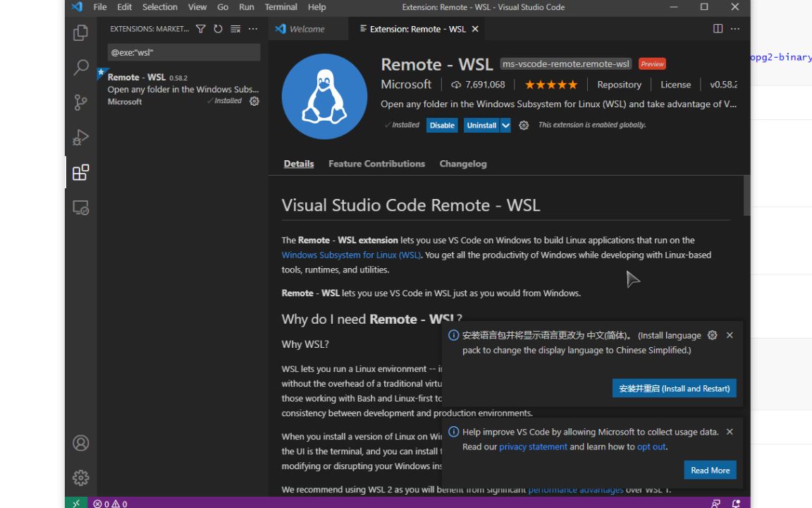Open the Accounts icon in activity bar

[x=81, y=443]
